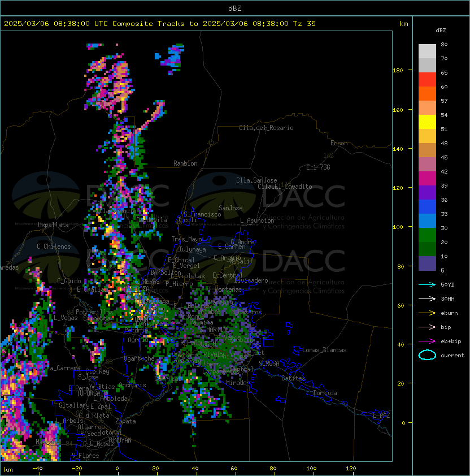This screenshot has width=470, height=476.
Task: Click the Mirador map label
Action: 238,383
